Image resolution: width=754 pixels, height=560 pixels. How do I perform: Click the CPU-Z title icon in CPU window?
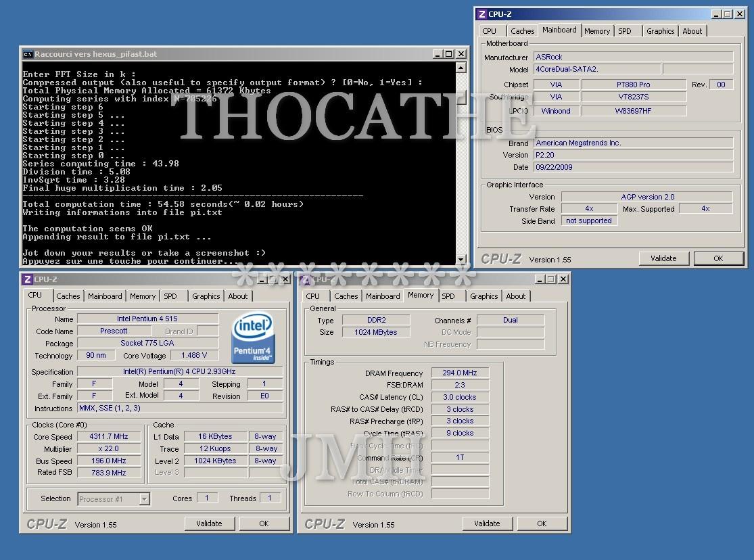[28, 279]
